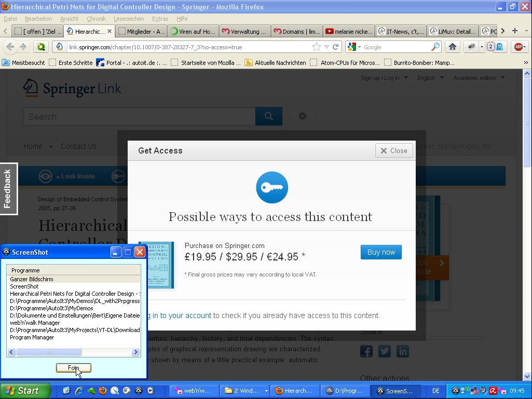532x399 pixels.
Task: Open the search settings gear
Action: click(303, 116)
